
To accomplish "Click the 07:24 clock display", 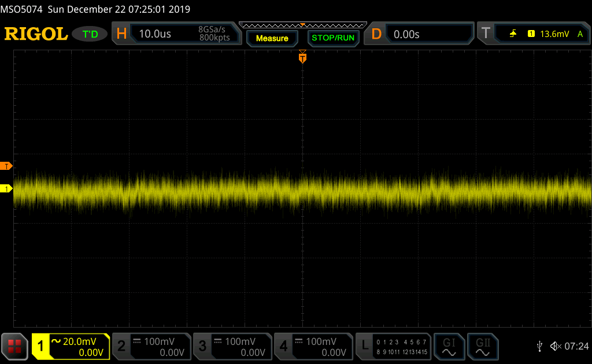I will click(576, 346).
